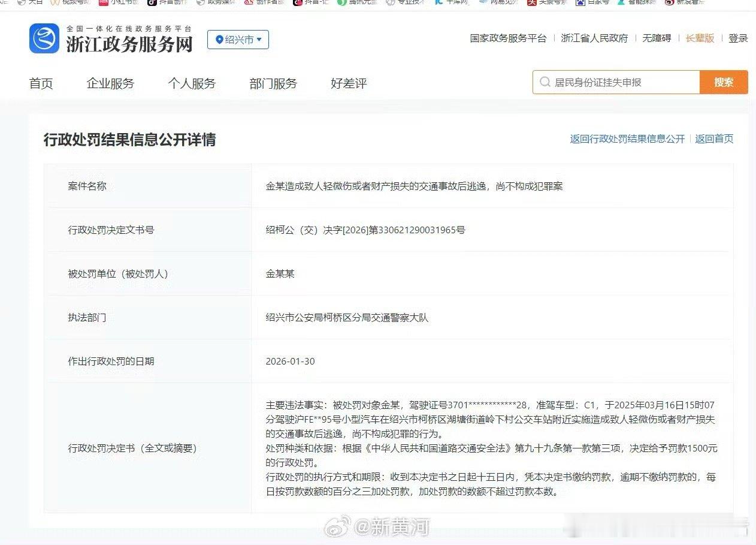This screenshot has height=545, width=756.
Task: Open the 国家政务服务平台 link
Action: (508, 38)
